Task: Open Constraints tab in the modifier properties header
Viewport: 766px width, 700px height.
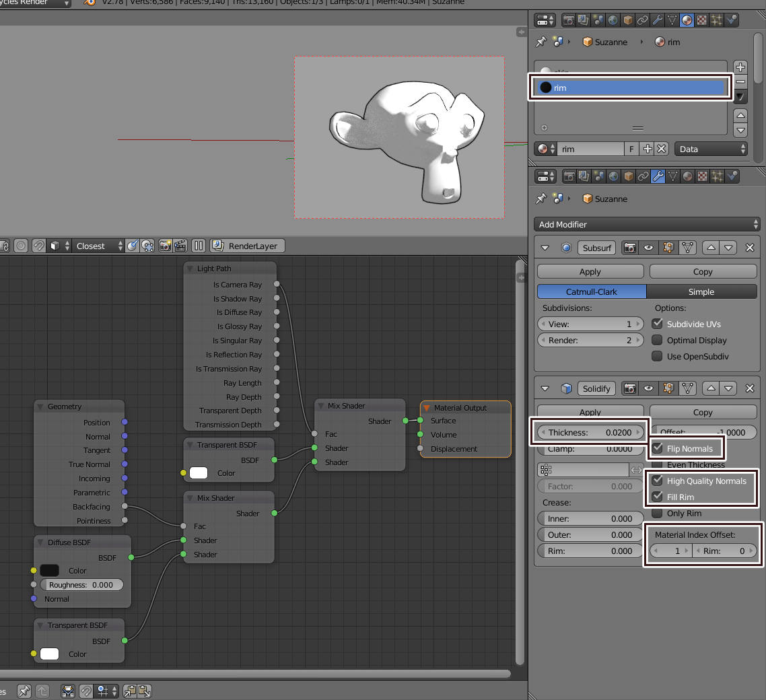Action: (x=643, y=176)
